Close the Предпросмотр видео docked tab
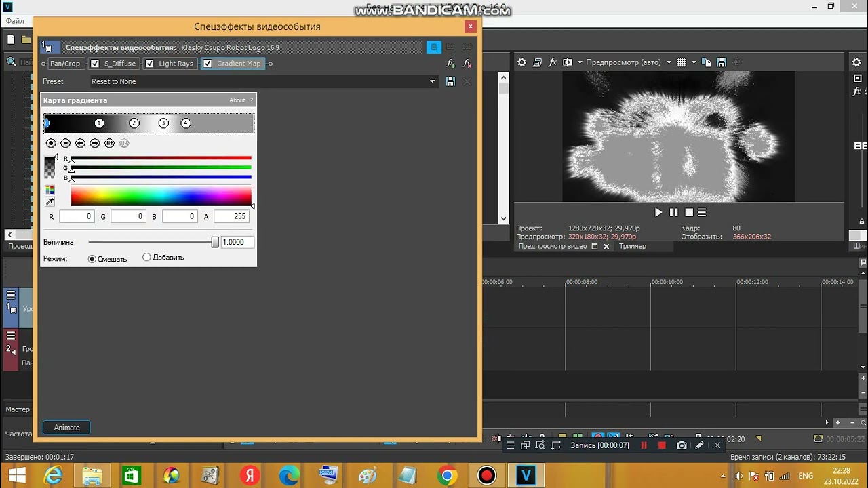This screenshot has height=488, width=868. [606, 247]
